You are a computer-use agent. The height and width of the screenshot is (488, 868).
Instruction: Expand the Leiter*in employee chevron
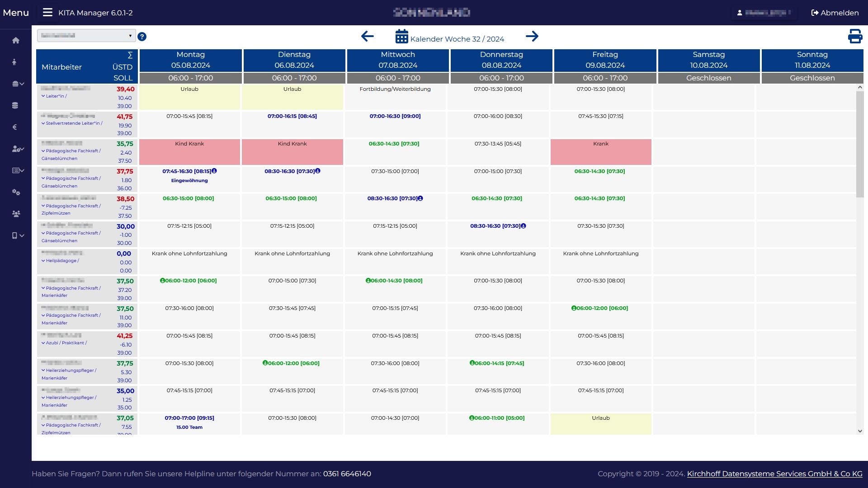click(43, 96)
